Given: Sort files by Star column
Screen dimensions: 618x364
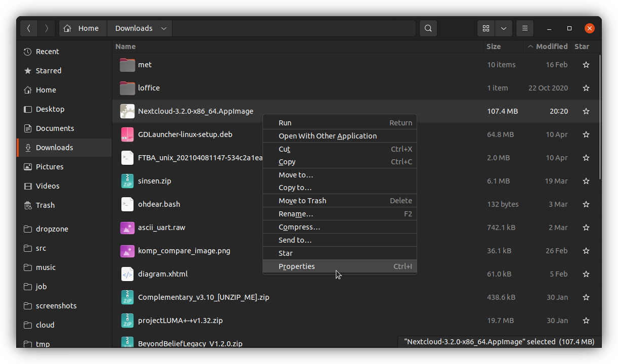Looking at the screenshot, I should click(x=582, y=47).
